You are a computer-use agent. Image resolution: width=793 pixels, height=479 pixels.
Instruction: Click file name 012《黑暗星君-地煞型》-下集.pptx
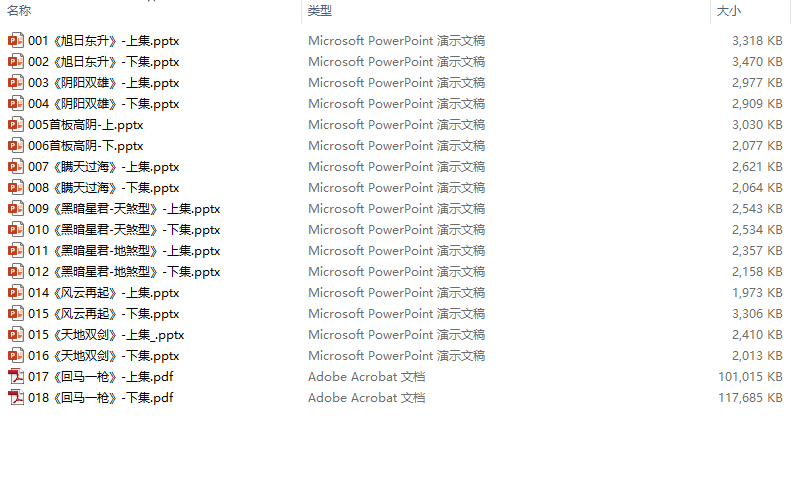click(124, 272)
